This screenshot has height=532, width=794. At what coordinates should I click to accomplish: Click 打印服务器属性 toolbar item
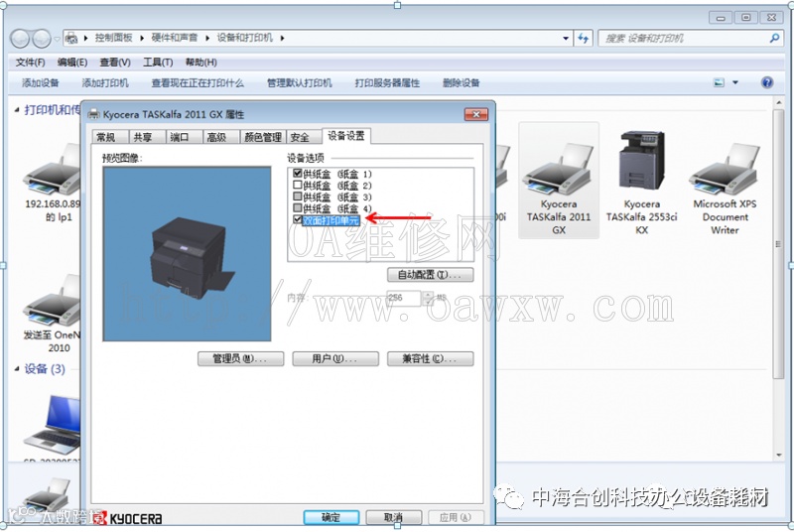(x=387, y=83)
